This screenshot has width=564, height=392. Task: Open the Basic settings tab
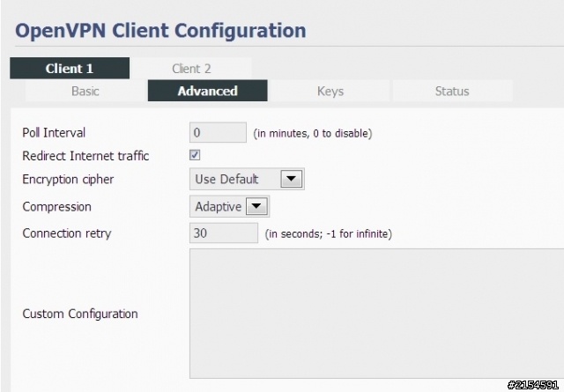click(85, 91)
